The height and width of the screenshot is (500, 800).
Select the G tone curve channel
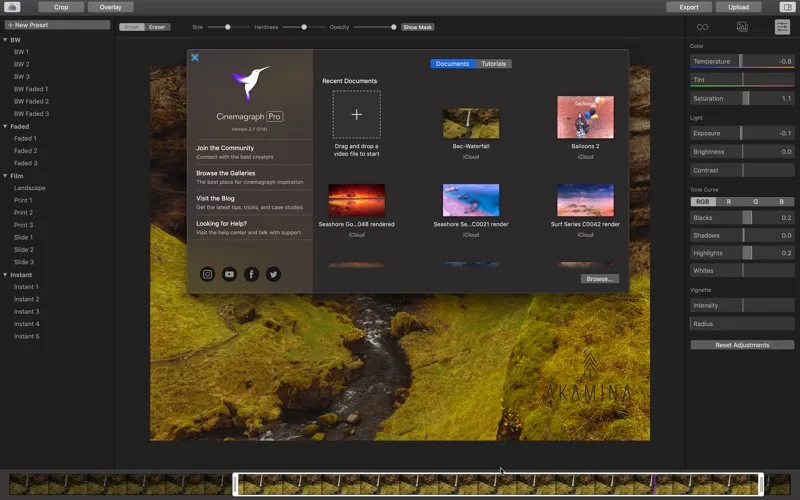pyautogui.click(x=755, y=202)
